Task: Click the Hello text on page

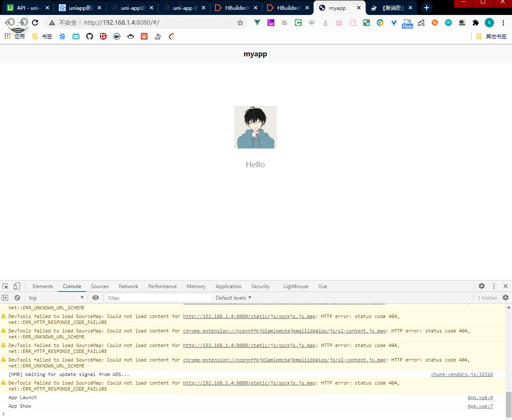Action: click(x=255, y=164)
